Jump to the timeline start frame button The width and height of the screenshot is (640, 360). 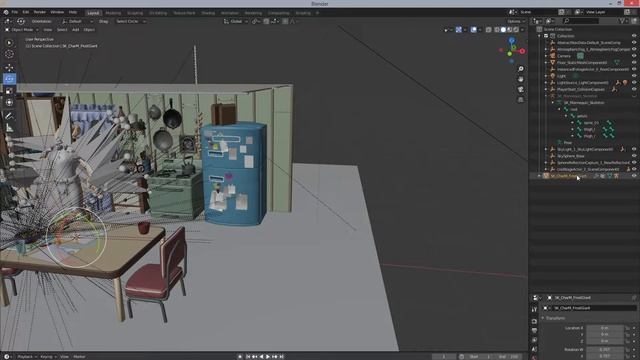(x=248, y=357)
